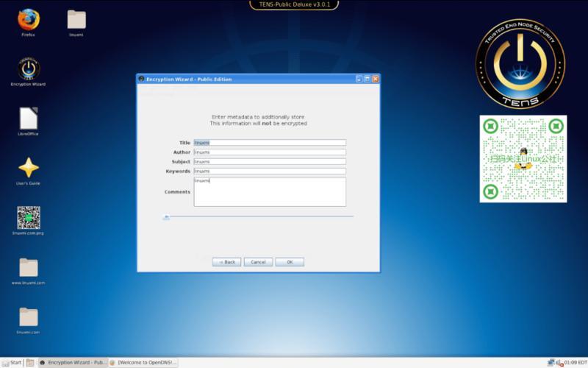Click inside the Comments text area
The image size is (588, 368).
pyautogui.click(x=270, y=192)
